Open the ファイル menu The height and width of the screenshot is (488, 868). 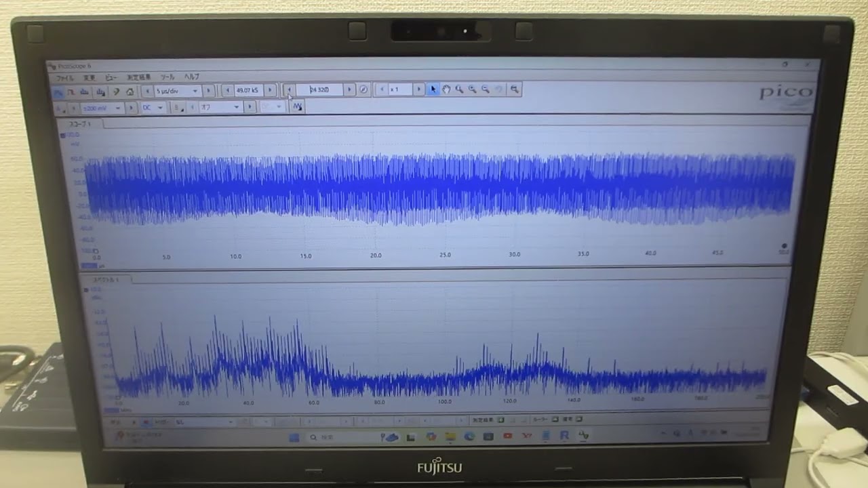click(65, 78)
